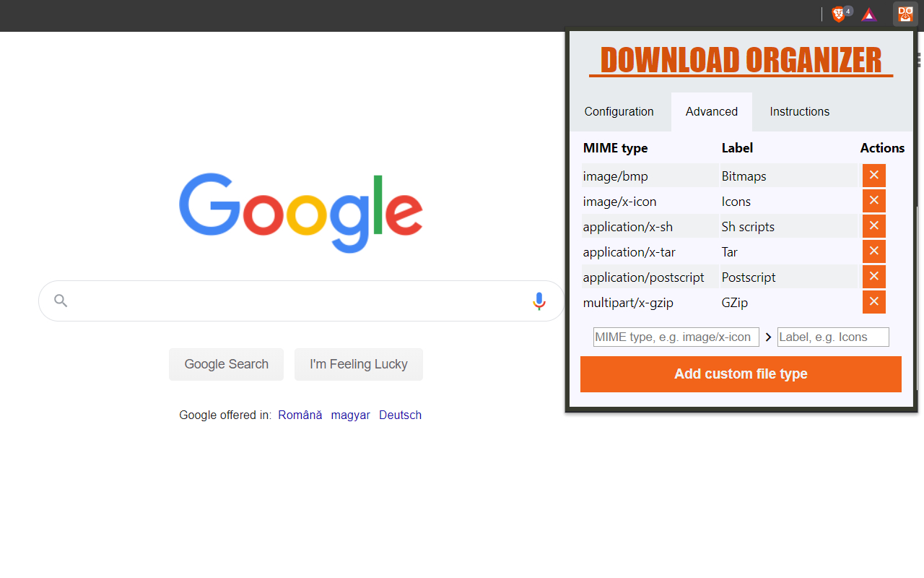Delete the application/postscript Postscript entry

coord(873,277)
